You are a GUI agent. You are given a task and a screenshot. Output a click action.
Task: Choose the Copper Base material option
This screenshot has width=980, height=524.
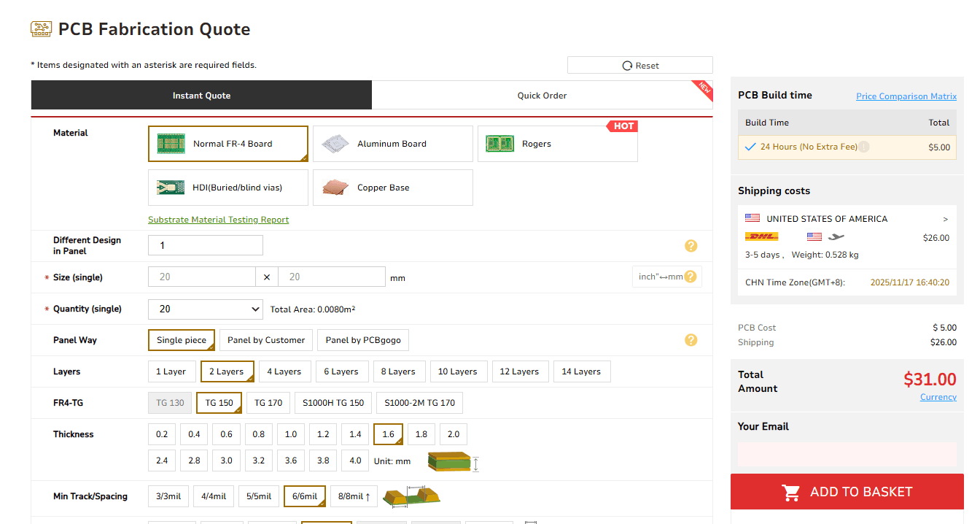(392, 188)
